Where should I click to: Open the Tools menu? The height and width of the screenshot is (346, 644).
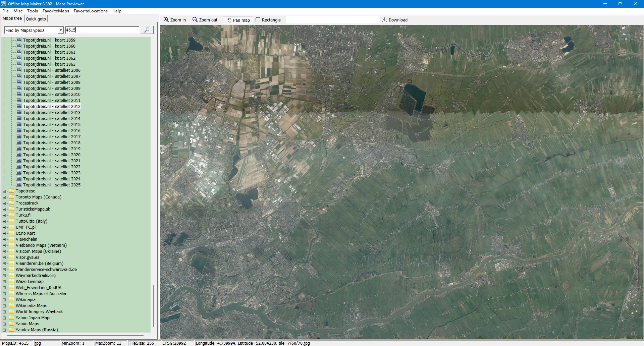32,11
